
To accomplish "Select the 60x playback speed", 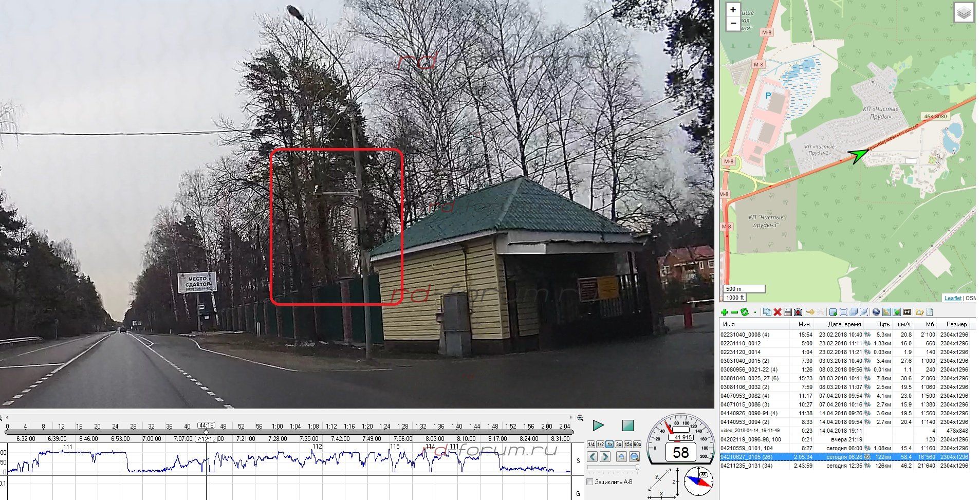I will (637, 445).
